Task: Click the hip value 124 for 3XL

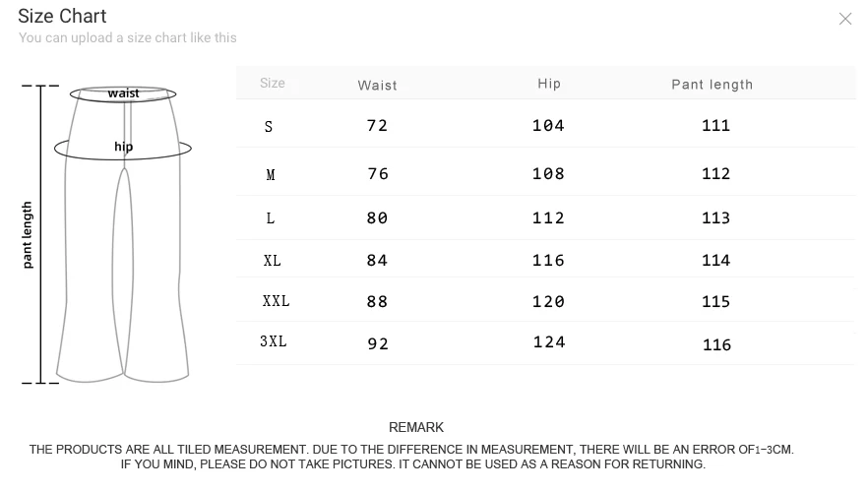Action: (x=549, y=342)
